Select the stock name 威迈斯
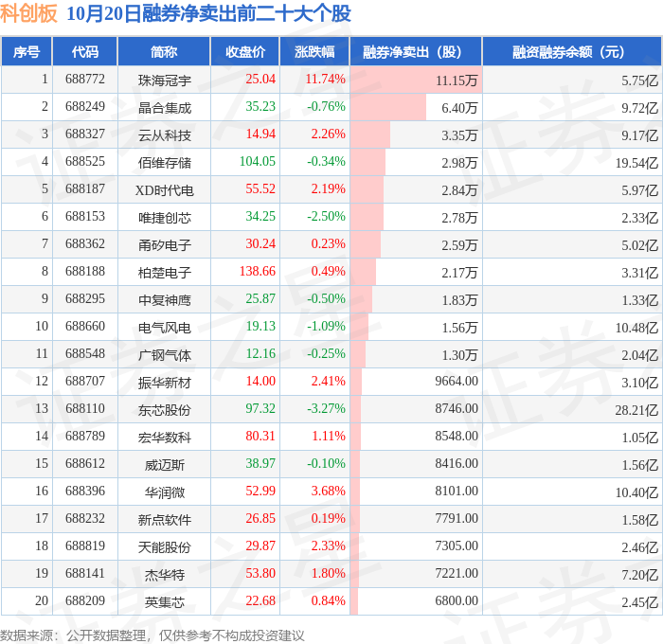The width and height of the screenshot is (663, 644). [165, 465]
